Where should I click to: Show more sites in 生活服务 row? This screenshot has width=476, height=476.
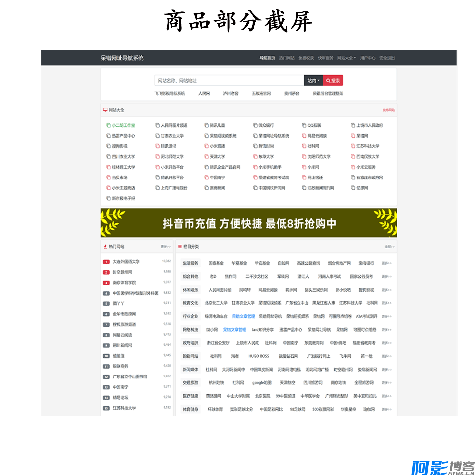(386, 263)
